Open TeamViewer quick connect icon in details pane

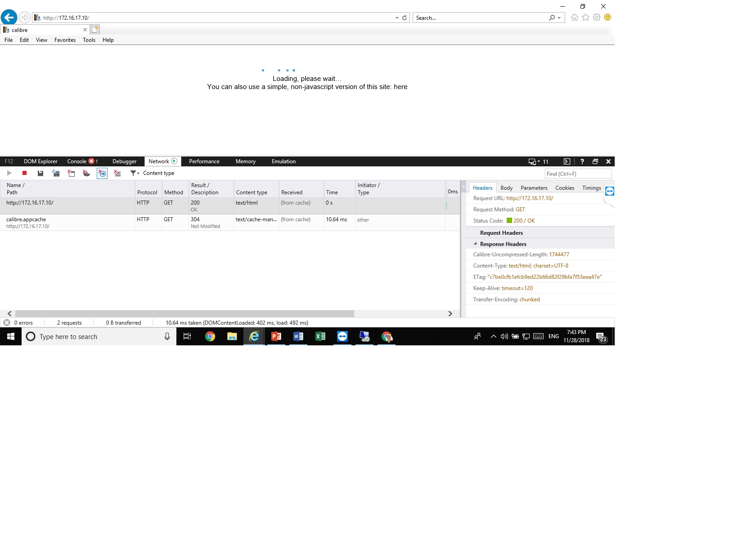610,191
